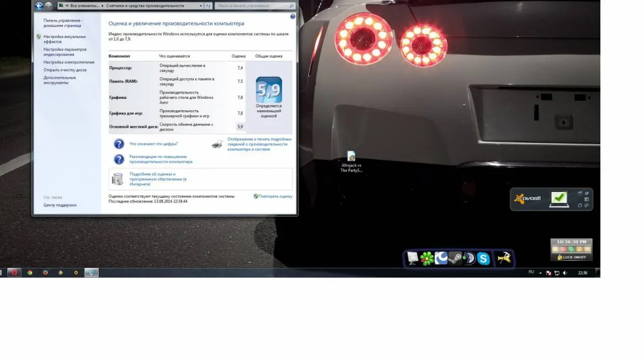This screenshot has height=363, width=644.
Task: Open 'Центр поддержки' link
Action: (60, 205)
